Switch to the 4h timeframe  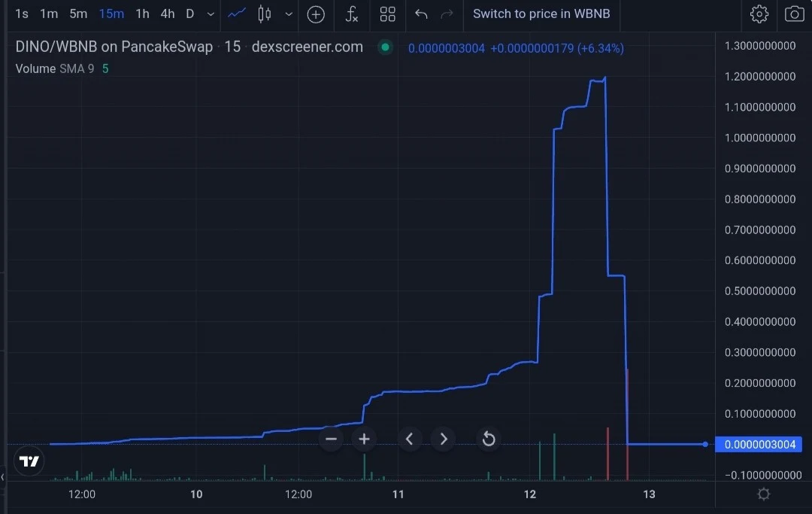[167, 14]
